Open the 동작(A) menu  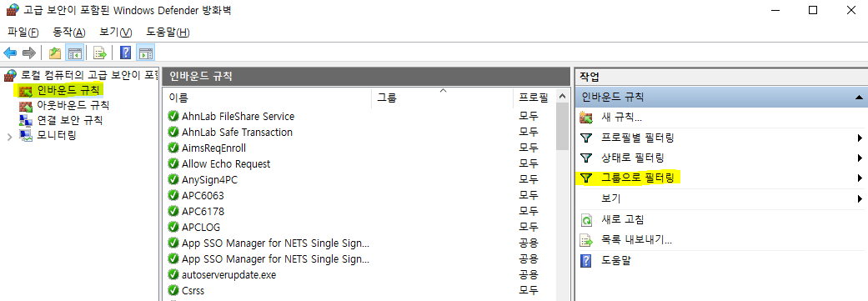point(69,32)
